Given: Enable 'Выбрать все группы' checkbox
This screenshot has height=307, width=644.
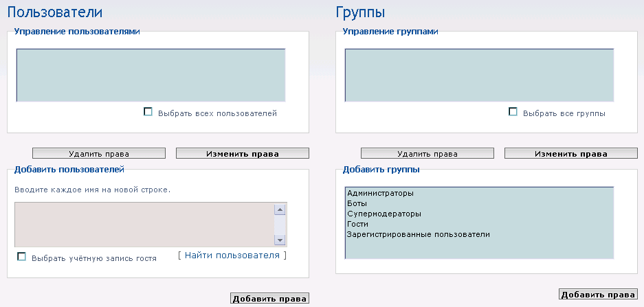Looking at the screenshot, I should tap(513, 112).
